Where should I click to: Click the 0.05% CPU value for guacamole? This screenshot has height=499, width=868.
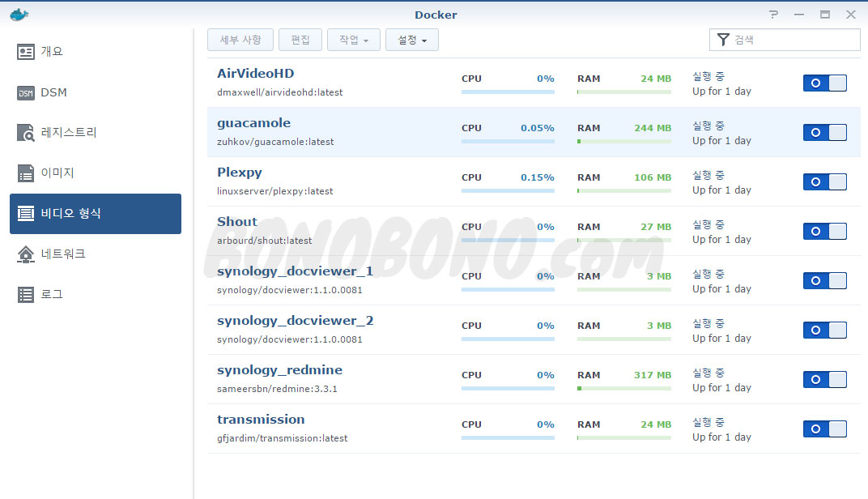pos(538,128)
